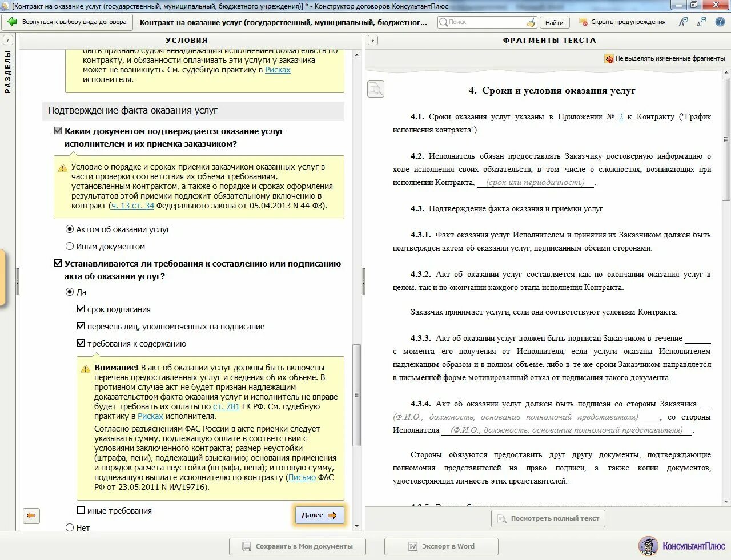Click the app icon in the title bar

pos(5,6)
